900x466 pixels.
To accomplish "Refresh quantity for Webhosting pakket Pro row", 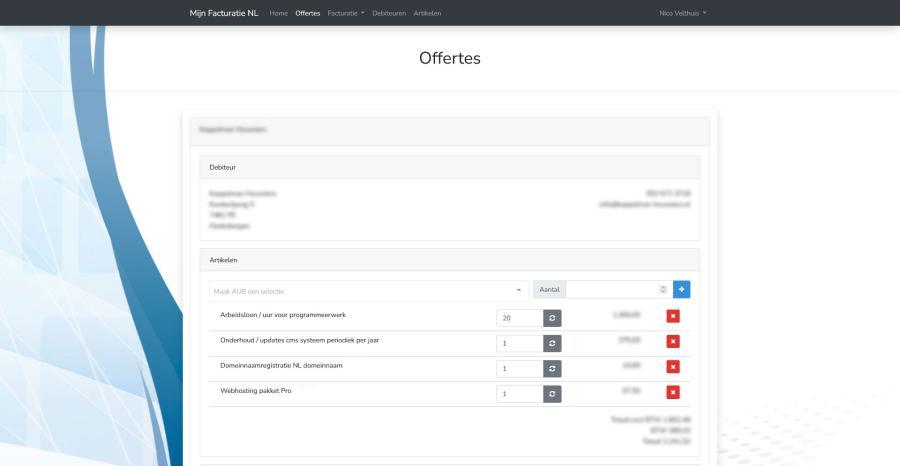I will (552, 394).
